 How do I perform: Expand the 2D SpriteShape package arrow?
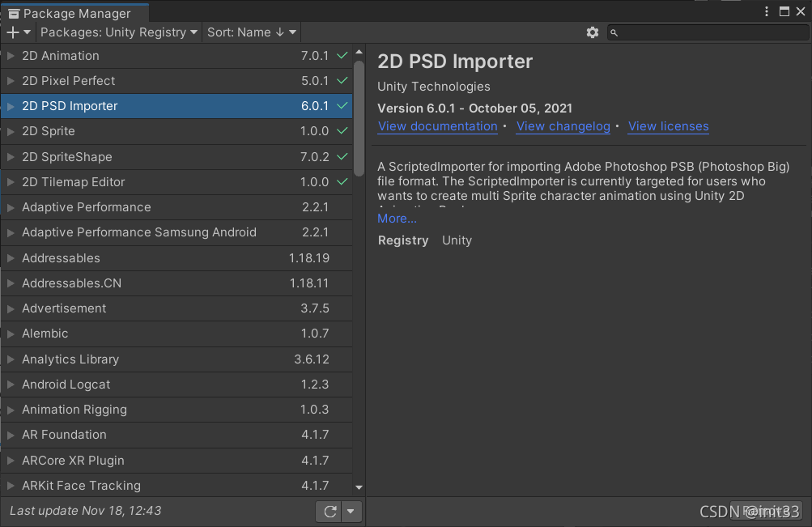(x=11, y=157)
